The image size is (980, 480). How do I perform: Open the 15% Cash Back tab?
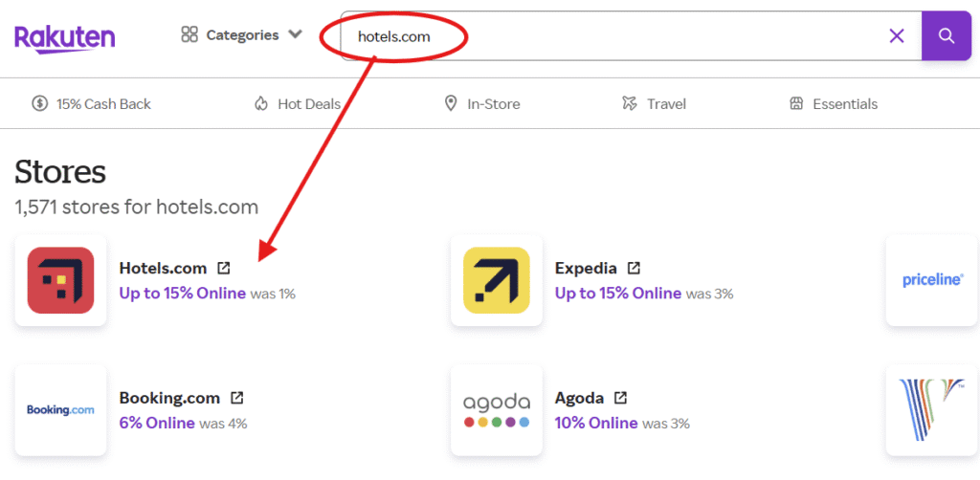pyautogui.click(x=91, y=103)
